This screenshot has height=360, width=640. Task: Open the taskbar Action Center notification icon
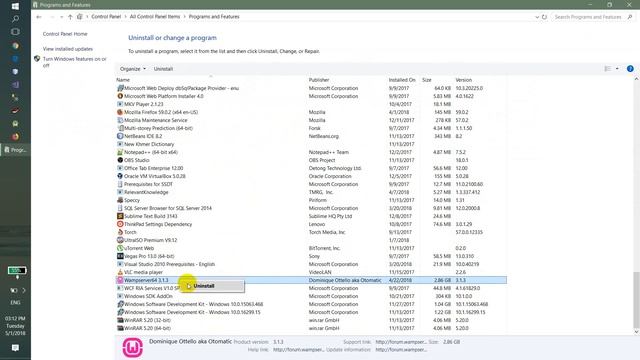coord(15,348)
